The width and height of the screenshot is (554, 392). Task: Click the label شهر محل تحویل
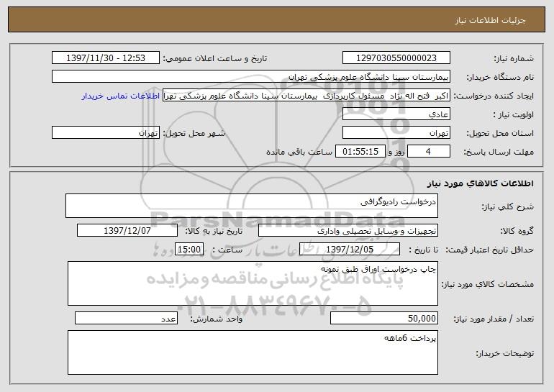[x=194, y=134]
